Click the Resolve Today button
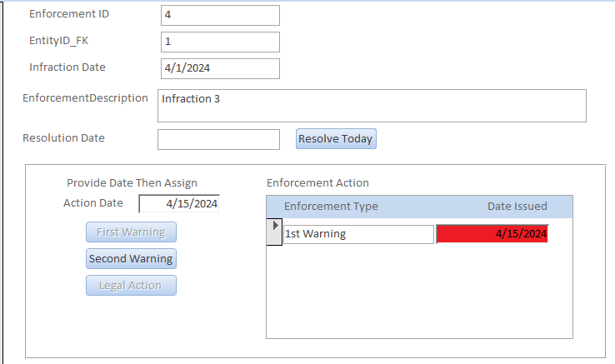The height and width of the screenshot is (364, 615). tap(336, 139)
